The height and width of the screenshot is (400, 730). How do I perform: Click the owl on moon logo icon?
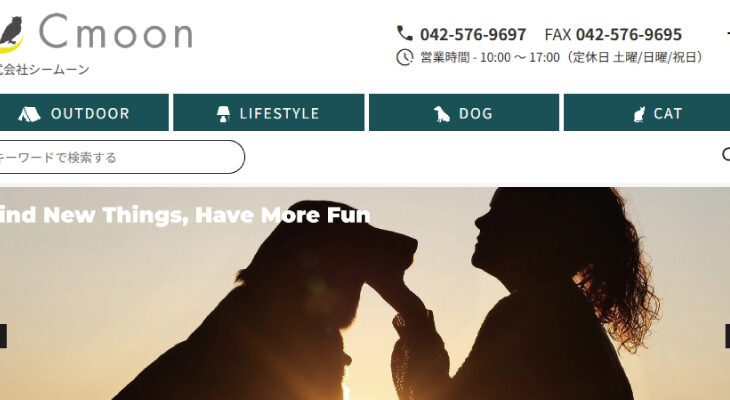click(x=10, y=34)
